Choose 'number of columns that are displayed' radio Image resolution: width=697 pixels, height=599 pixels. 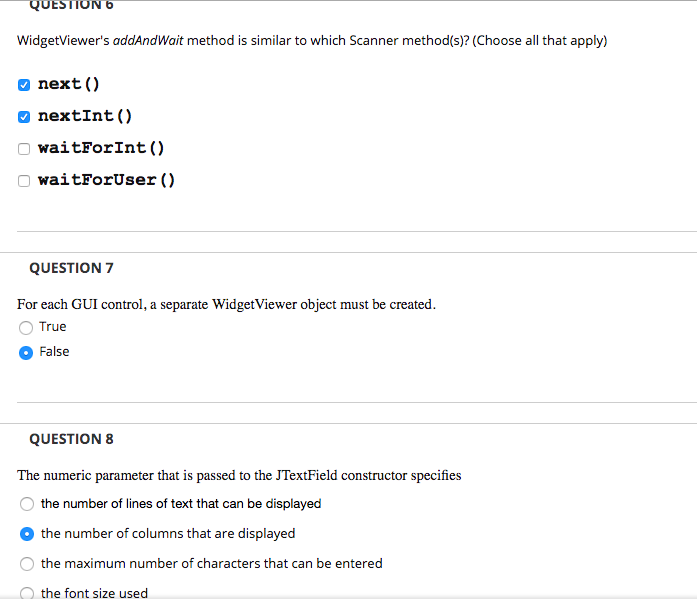coord(28,534)
